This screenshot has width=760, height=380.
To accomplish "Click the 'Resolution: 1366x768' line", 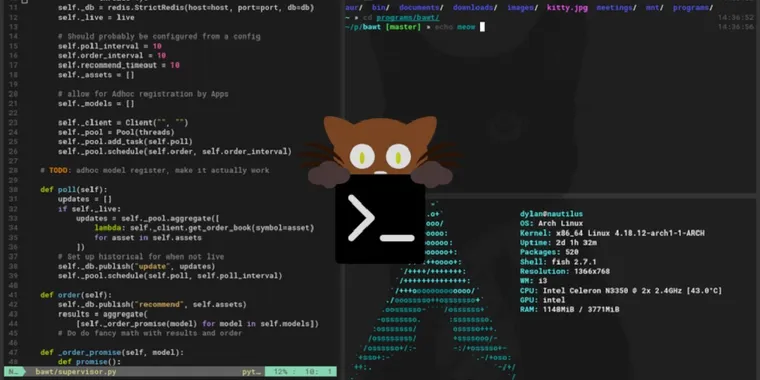I will pos(565,271).
